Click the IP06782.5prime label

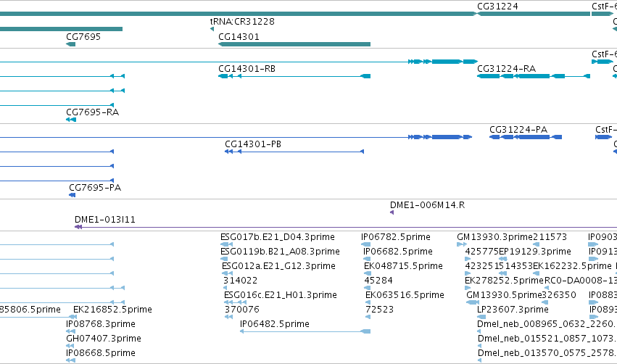[x=395, y=237]
